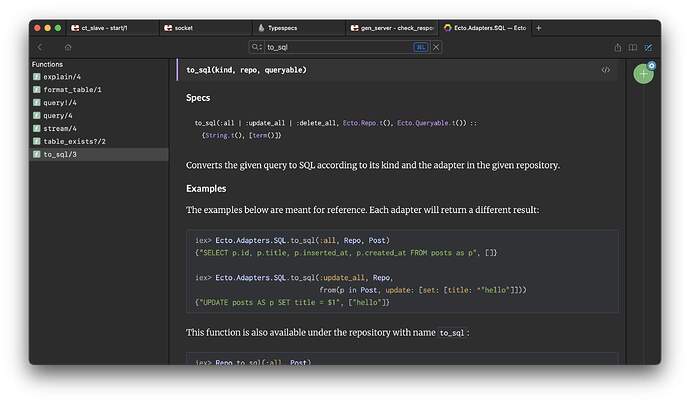
Task: Click the function icon beside table_exists?/2
Action: coord(37,141)
